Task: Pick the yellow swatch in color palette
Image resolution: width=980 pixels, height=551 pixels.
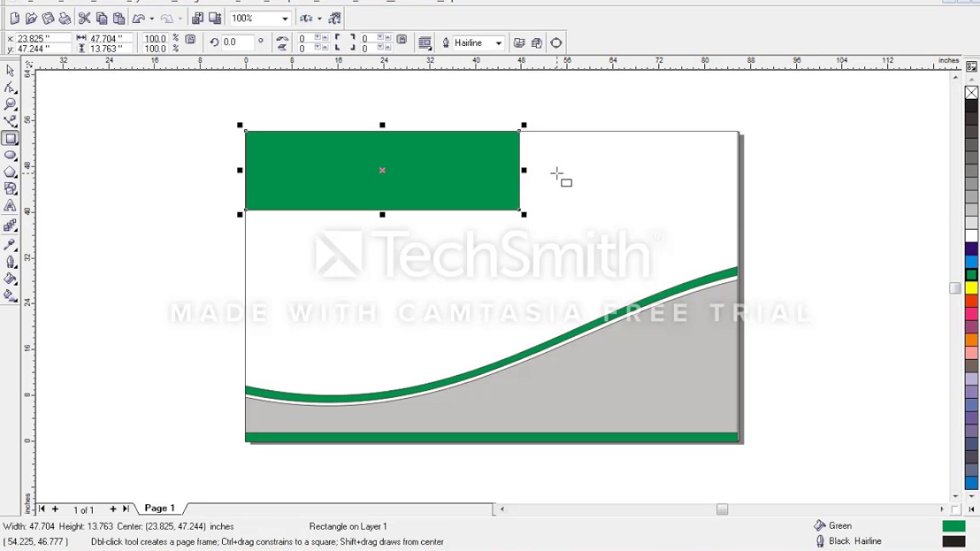Action: point(971,288)
